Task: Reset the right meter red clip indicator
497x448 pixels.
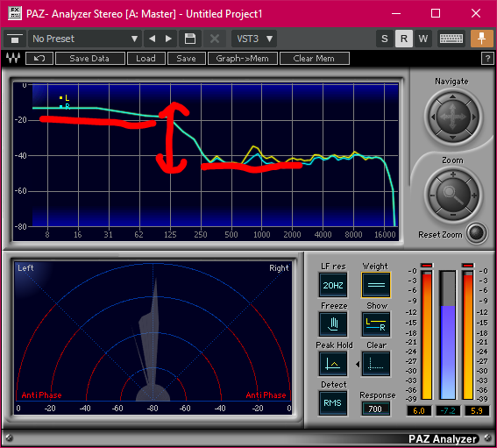Action: coord(468,266)
